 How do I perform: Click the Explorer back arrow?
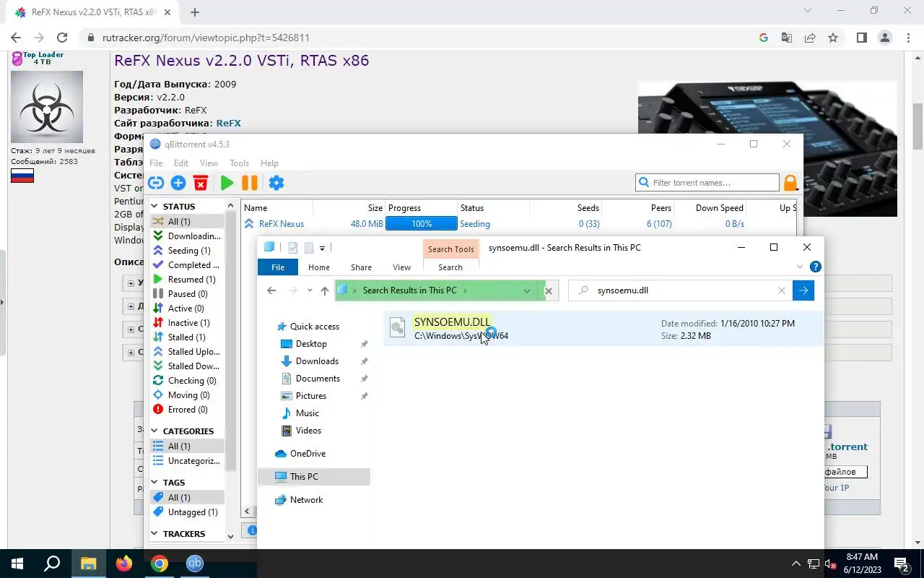271,290
